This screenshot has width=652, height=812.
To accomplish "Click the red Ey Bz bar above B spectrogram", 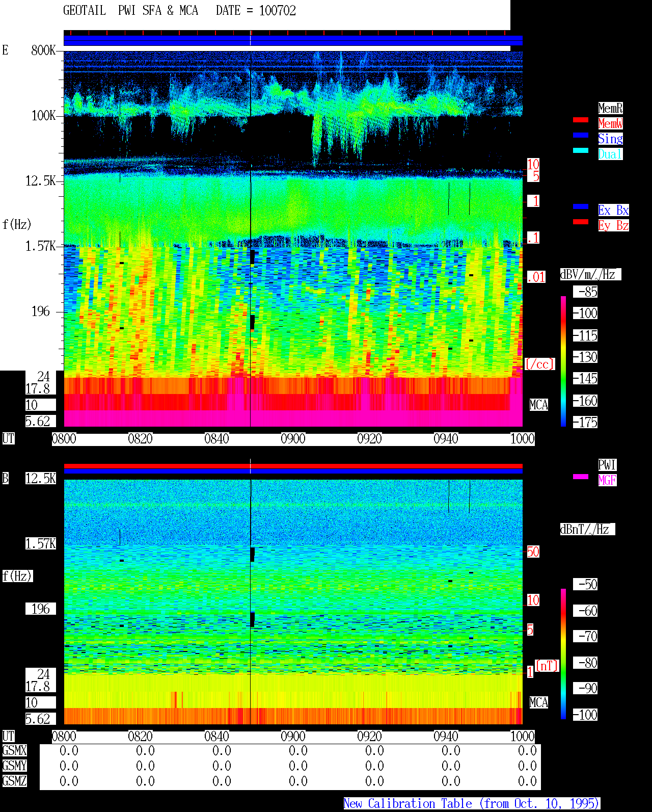I will point(293,466).
